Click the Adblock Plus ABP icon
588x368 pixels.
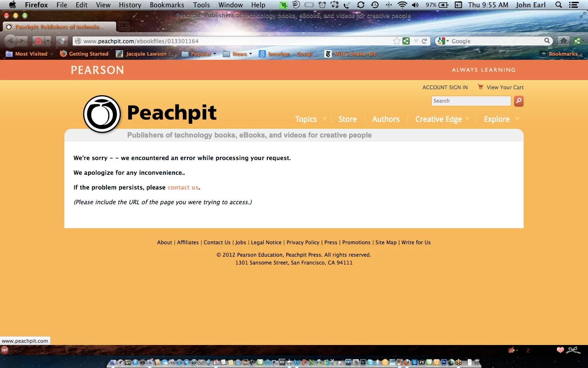[x=5, y=350]
